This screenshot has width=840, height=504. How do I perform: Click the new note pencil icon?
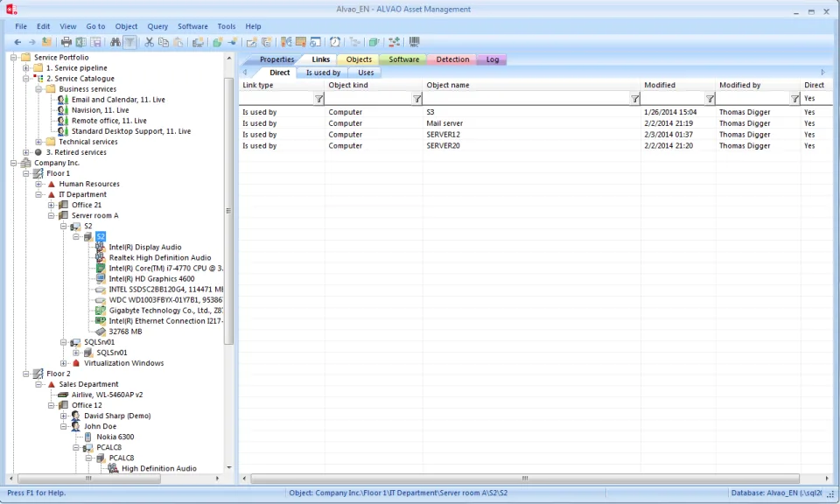click(251, 42)
